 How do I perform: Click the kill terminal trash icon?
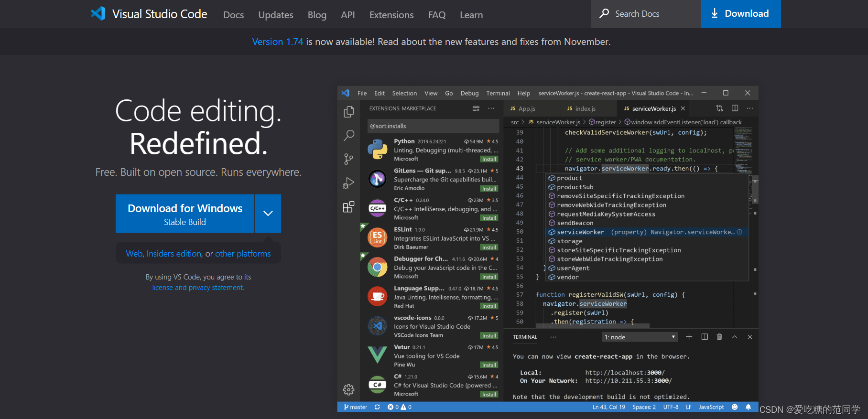(719, 337)
